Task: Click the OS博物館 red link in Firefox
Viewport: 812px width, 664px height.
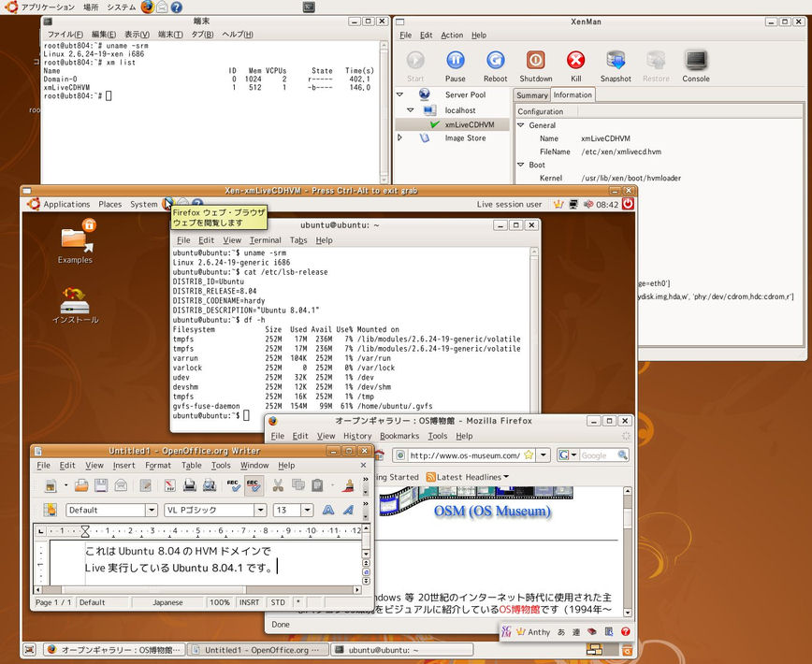Action: 519,609
